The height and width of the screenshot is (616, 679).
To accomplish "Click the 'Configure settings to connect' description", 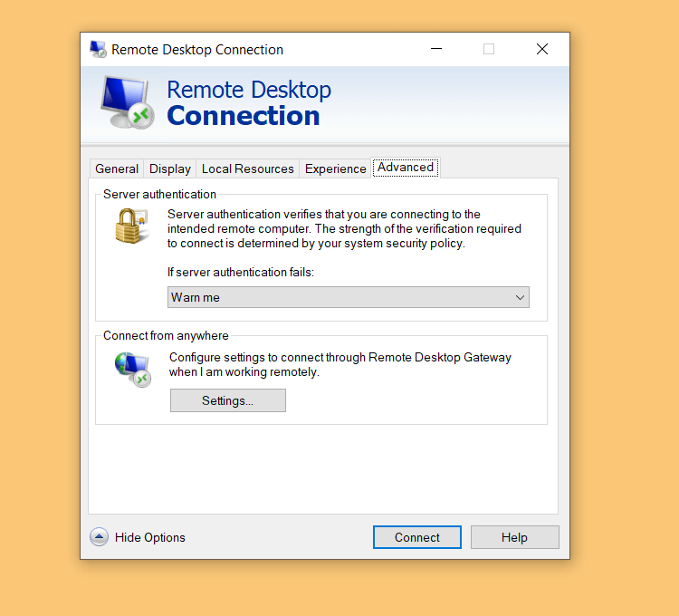I will [x=340, y=364].
